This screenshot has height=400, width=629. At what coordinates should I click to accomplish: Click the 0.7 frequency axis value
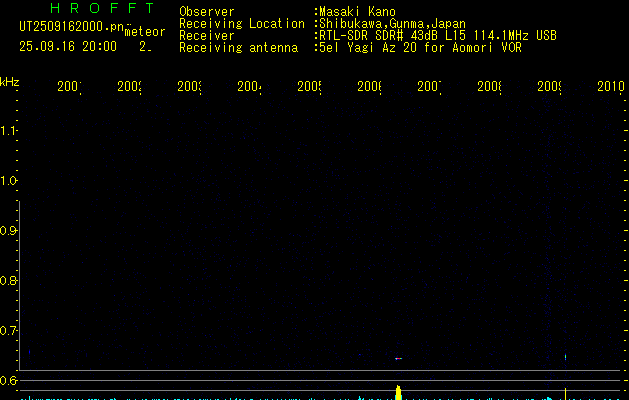(8, 331)
